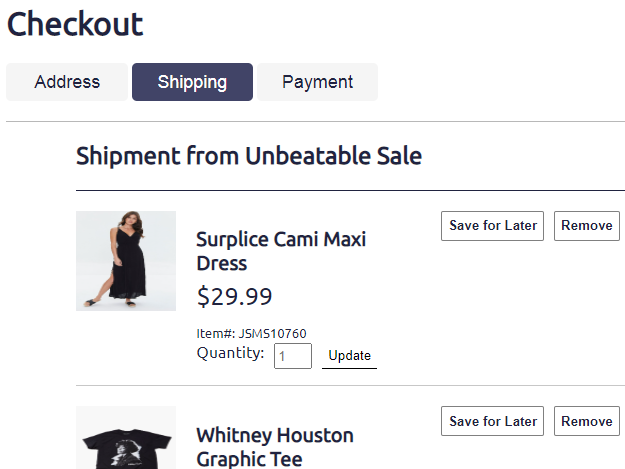Open the Address checkout tab
The height and width of the screenshot is (469, 625).
pyautogui.click(x=67, y=82)
